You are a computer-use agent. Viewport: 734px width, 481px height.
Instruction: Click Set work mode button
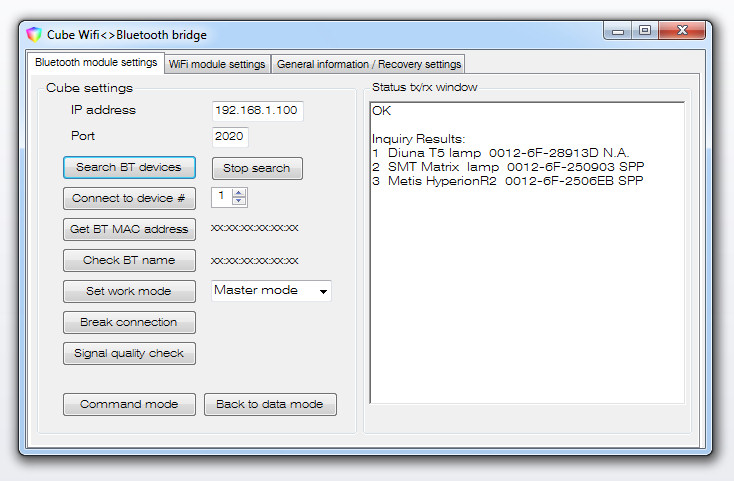point(129,291)
